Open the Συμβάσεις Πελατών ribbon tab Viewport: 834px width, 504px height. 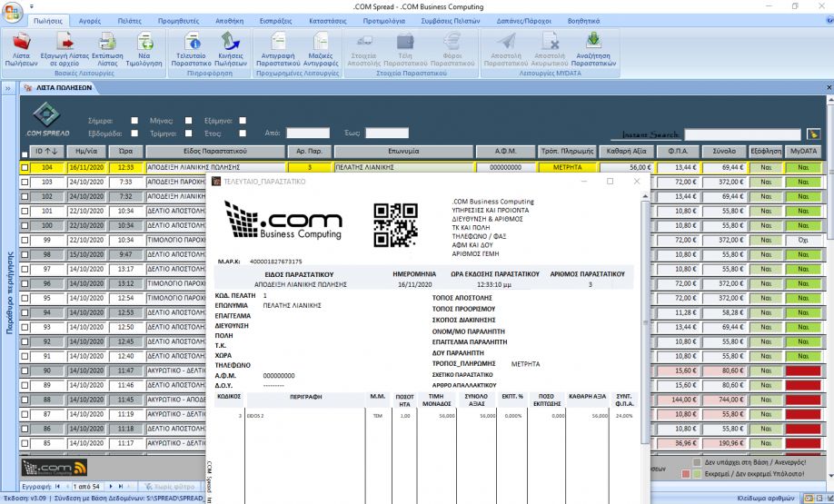[450, 21]
